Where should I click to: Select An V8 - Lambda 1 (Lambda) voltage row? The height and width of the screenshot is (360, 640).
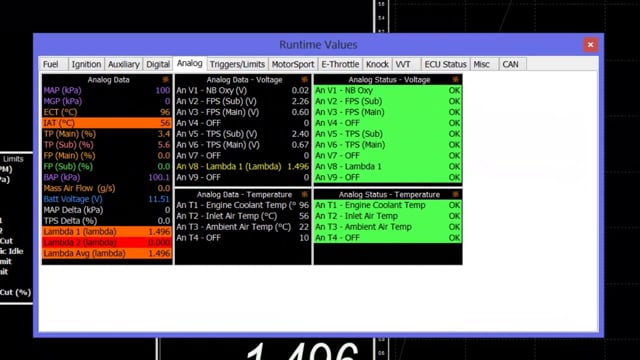243,167
